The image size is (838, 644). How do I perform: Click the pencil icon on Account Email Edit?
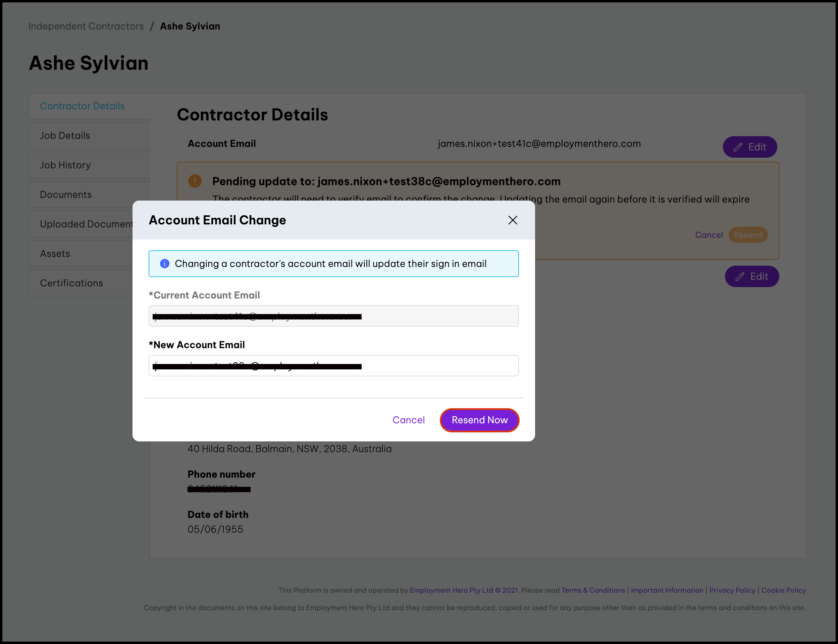(738, 147)
